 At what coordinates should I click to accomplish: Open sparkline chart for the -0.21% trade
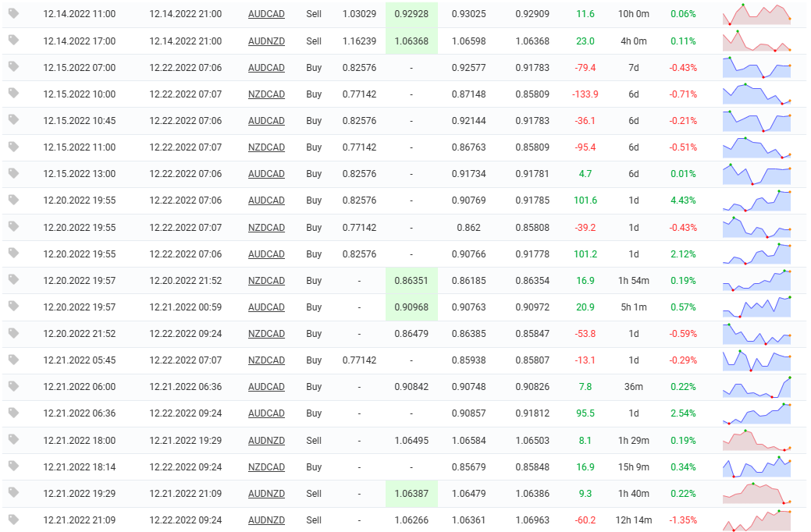point(756,120)
